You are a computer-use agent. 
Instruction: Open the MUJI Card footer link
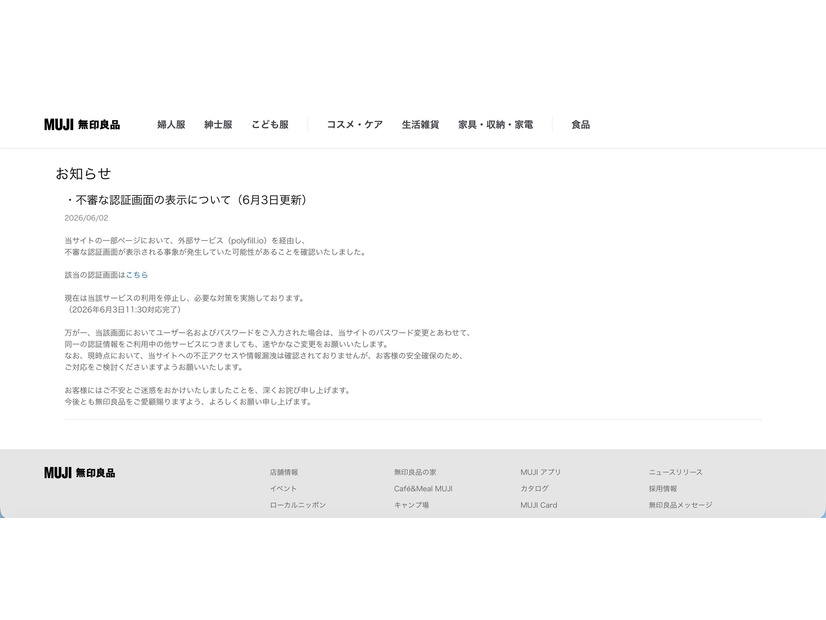point(539,505)
